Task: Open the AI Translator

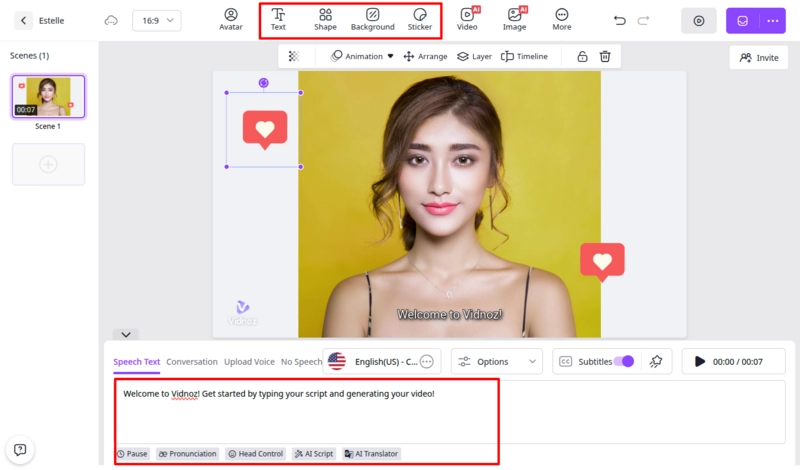Action: [371, 454]
